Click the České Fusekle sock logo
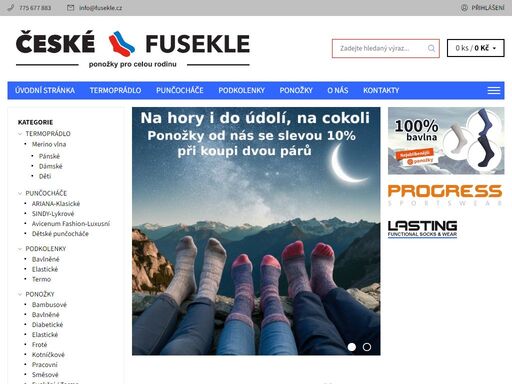The height and width of the screenshot is (384, 512). [133, 49]
